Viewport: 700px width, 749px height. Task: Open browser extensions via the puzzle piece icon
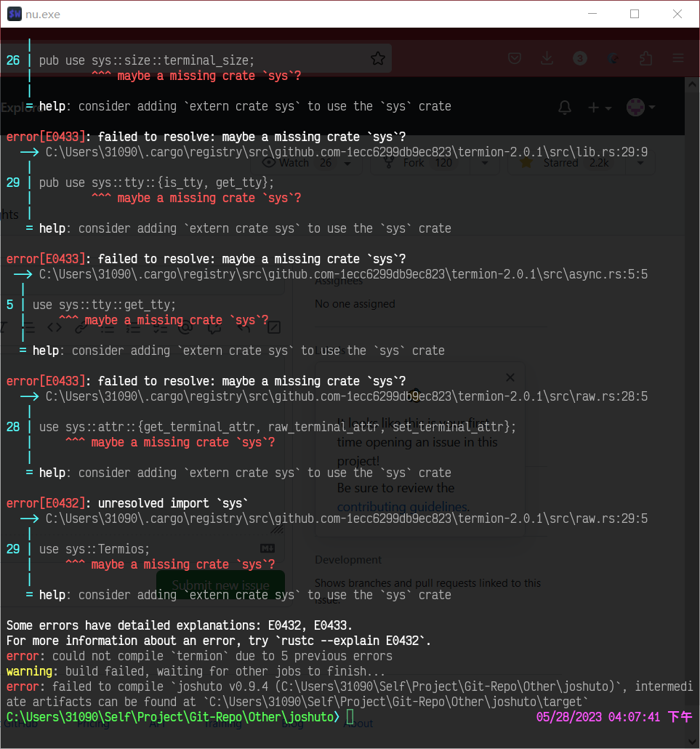point(645,57)
